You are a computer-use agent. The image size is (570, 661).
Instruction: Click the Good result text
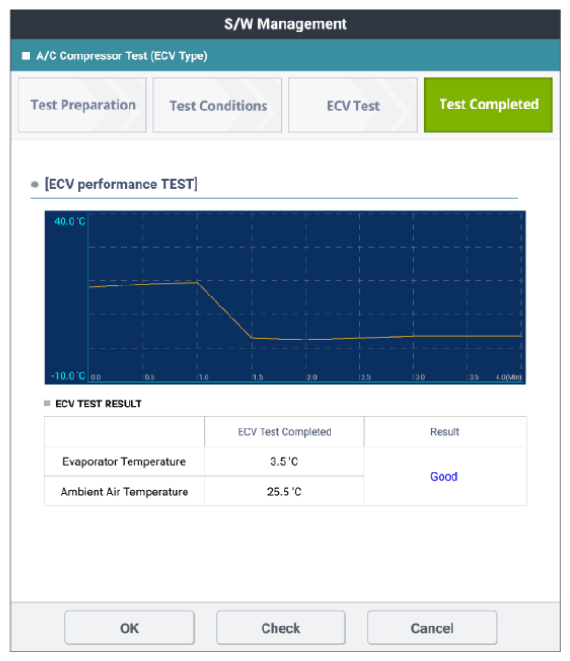pos(444,476)
